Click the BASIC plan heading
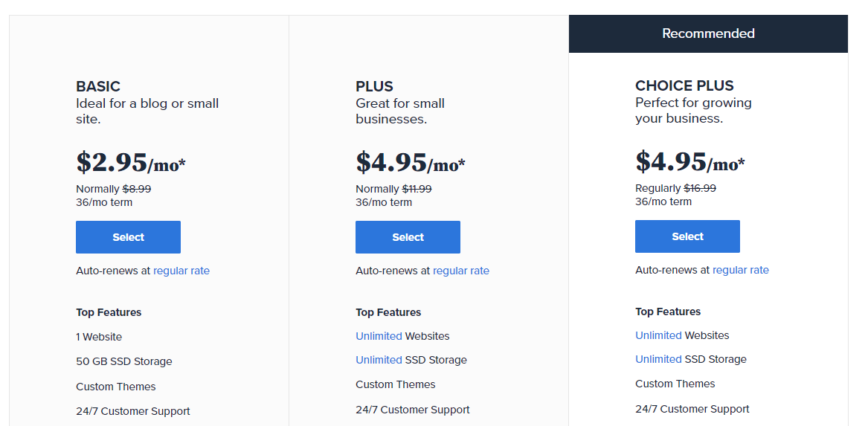Screen dimensions: 868x426 click(98, 86)
